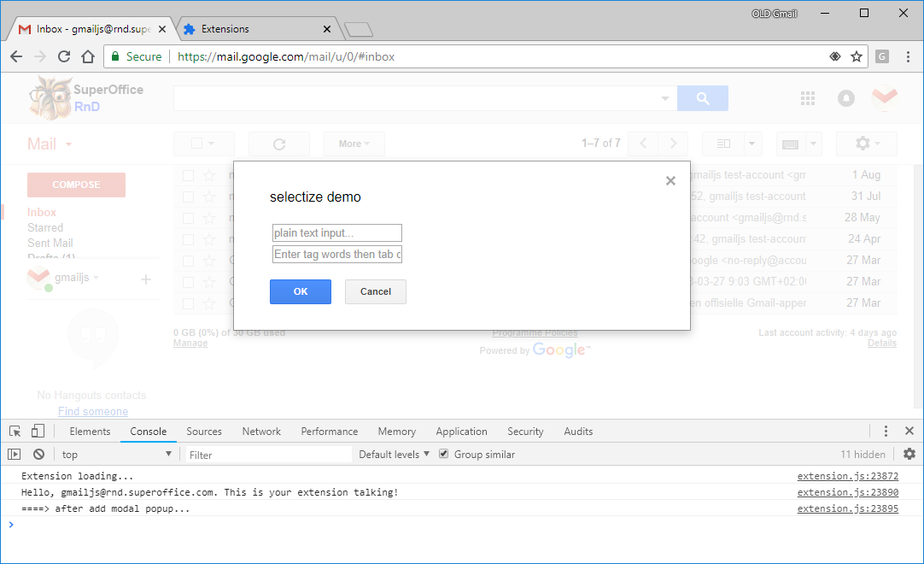Screen dimensions: 924x564
Task: Click Gmail's refresh icon above the message list
Action: pyautogui.click(x=279, y=144)
